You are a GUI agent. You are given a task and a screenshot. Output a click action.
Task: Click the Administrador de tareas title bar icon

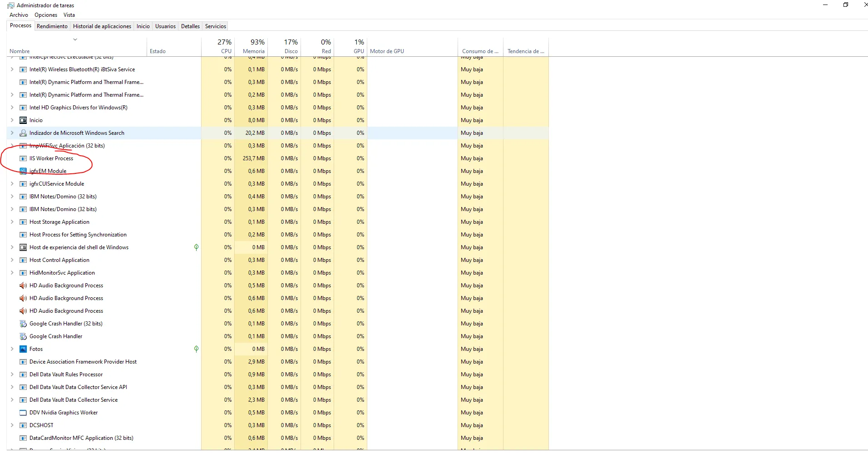coord(11,5)
